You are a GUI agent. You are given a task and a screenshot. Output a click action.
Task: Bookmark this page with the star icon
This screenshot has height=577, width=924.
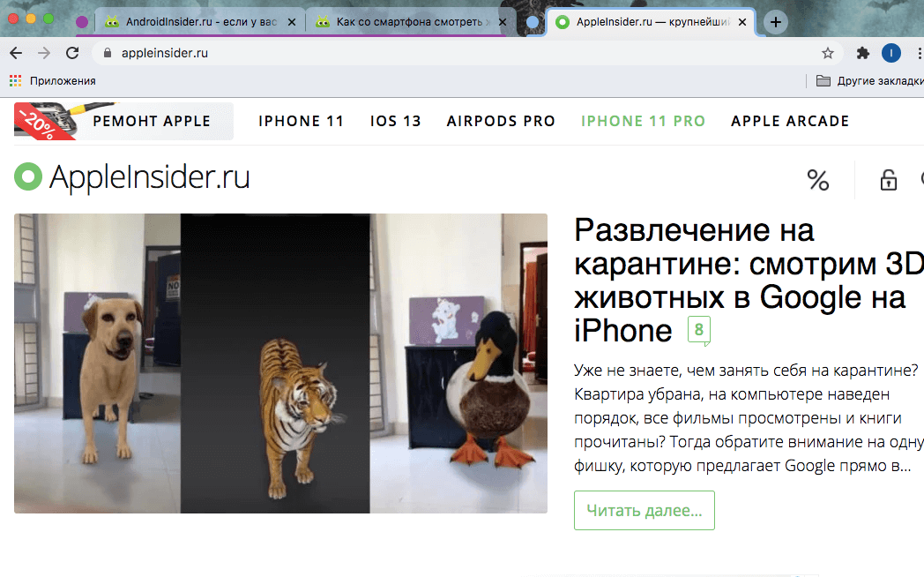pyautogui.click(x=828, y=53)
